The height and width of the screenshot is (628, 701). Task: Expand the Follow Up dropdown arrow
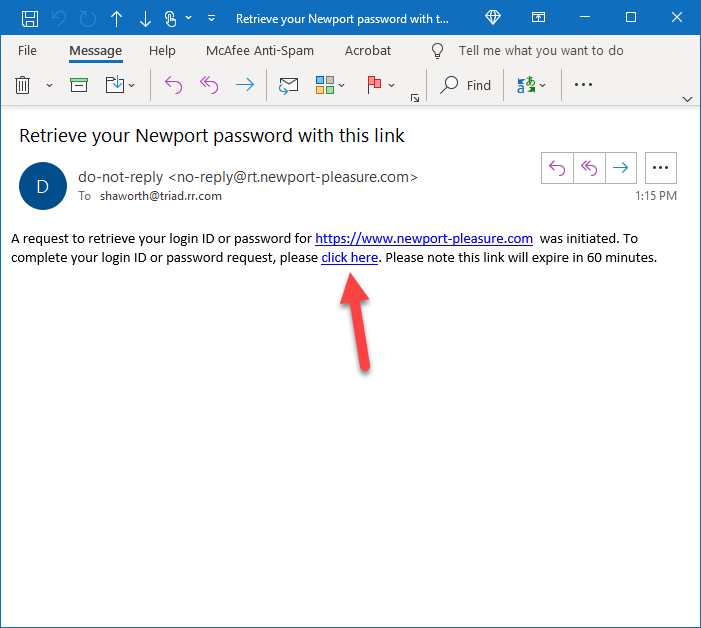pyautogui.click(x=392, y=85)
